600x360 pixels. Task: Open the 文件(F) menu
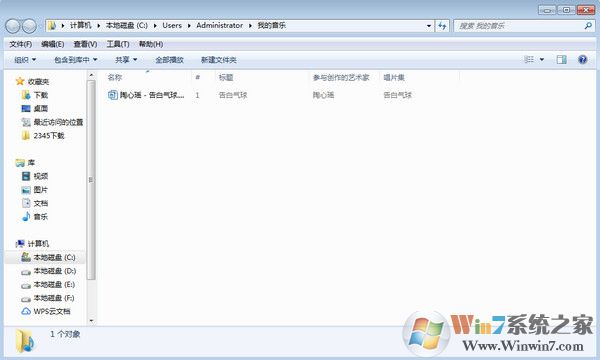click(20, 44)
